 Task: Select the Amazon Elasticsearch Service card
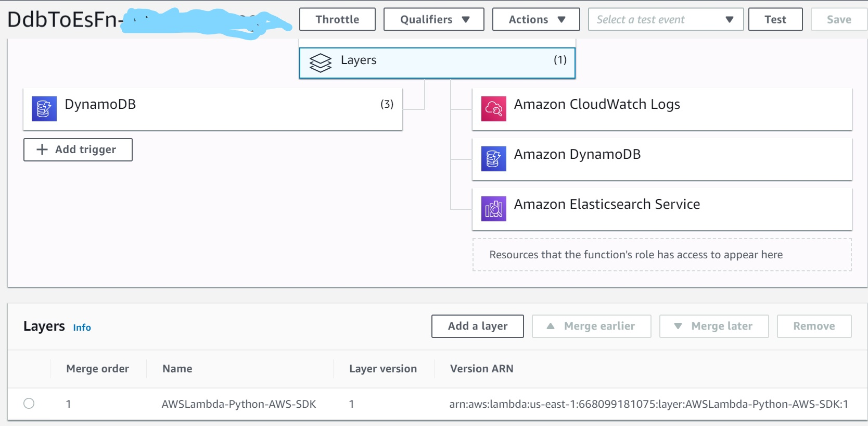pos(662,209)
